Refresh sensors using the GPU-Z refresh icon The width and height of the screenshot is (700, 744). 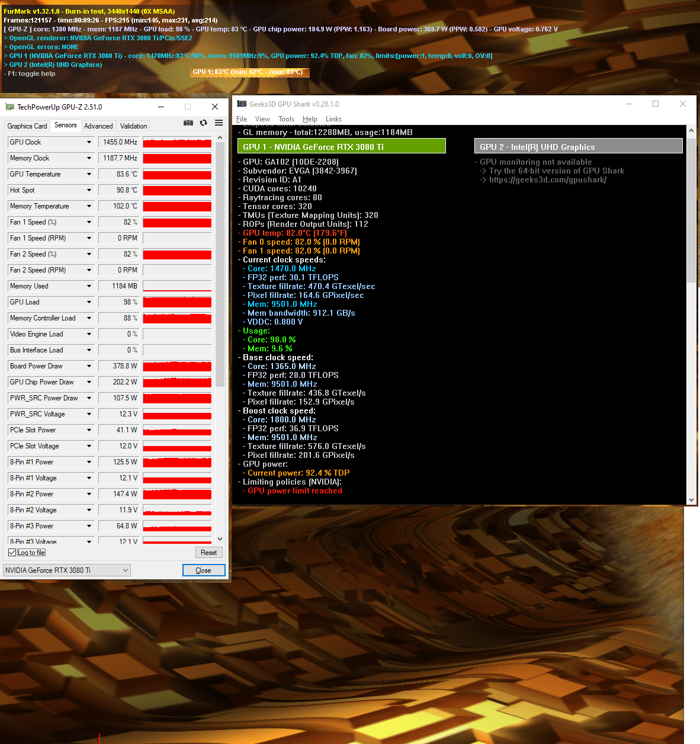click(203, 122)
